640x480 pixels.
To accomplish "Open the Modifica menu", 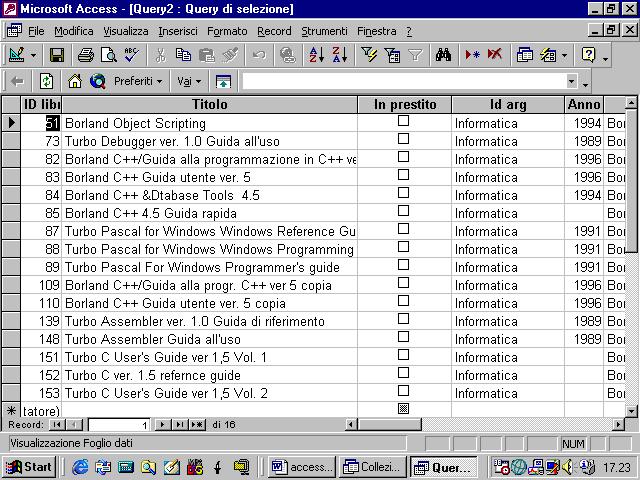I will coord(74,31).
